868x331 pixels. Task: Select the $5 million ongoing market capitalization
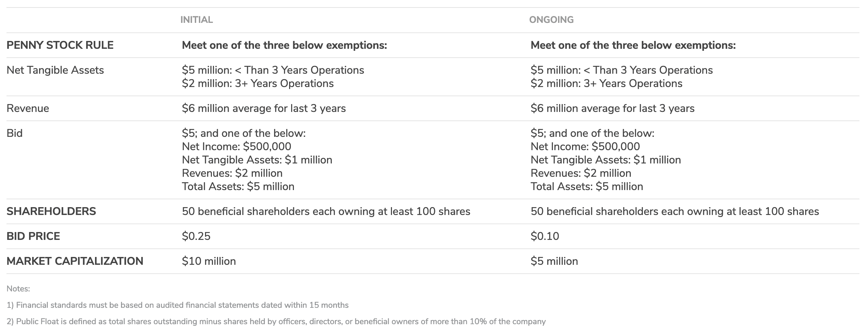pos(554,261)
